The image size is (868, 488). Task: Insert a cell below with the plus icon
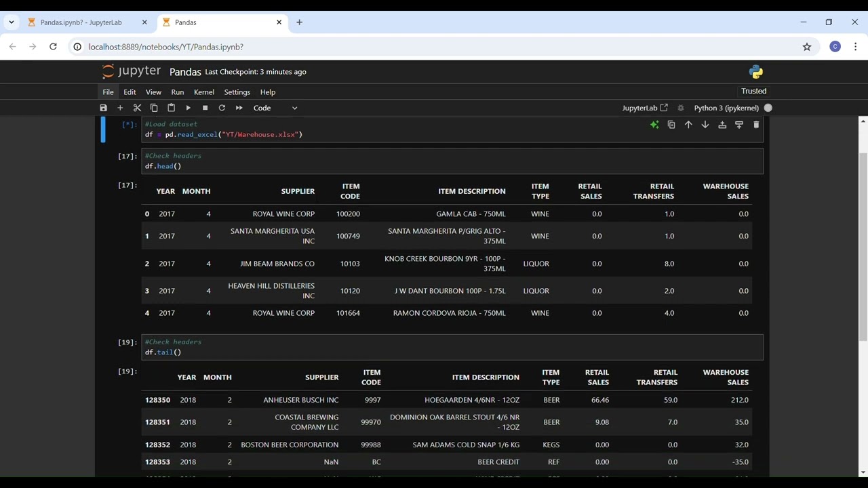120,108
